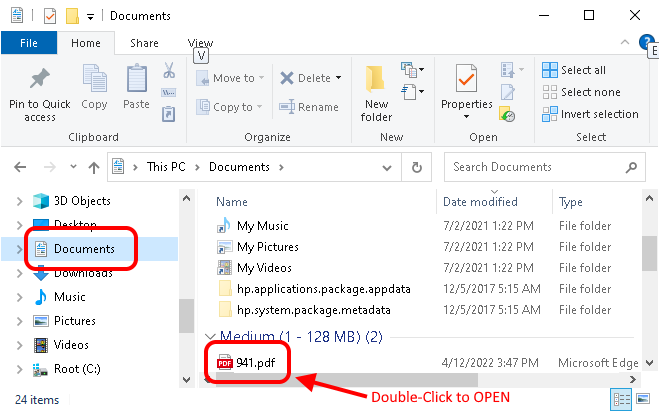Click the Up arrow navigation button
Screen dimensions: 659x412
click(x=93, y=167)
